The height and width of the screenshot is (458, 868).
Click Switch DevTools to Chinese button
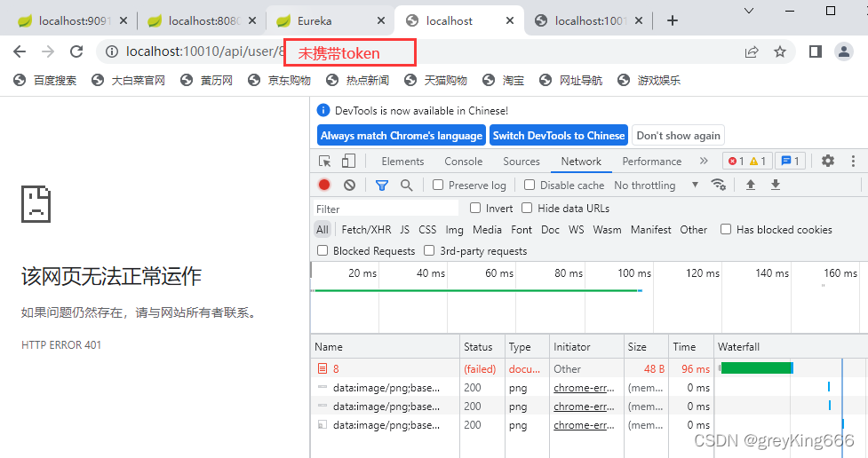[x=559, y=136]
